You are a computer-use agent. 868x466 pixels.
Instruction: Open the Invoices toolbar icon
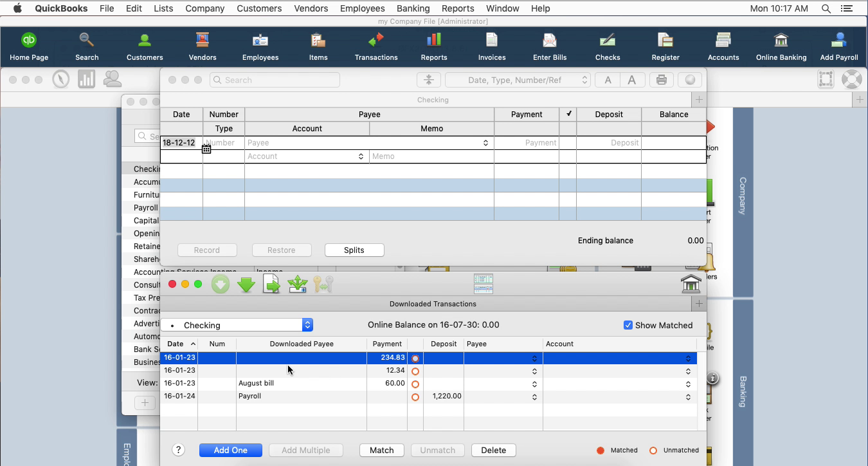pyautogui.click(x=492, y=46)
